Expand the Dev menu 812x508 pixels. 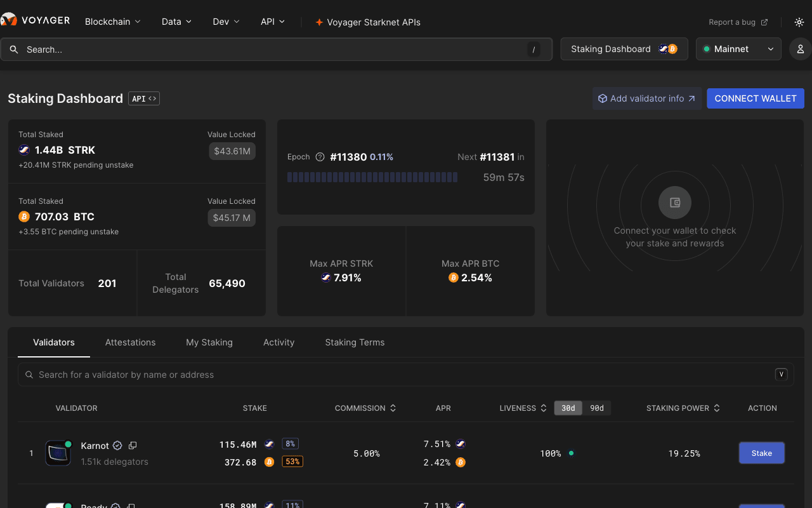click(226, 22)
